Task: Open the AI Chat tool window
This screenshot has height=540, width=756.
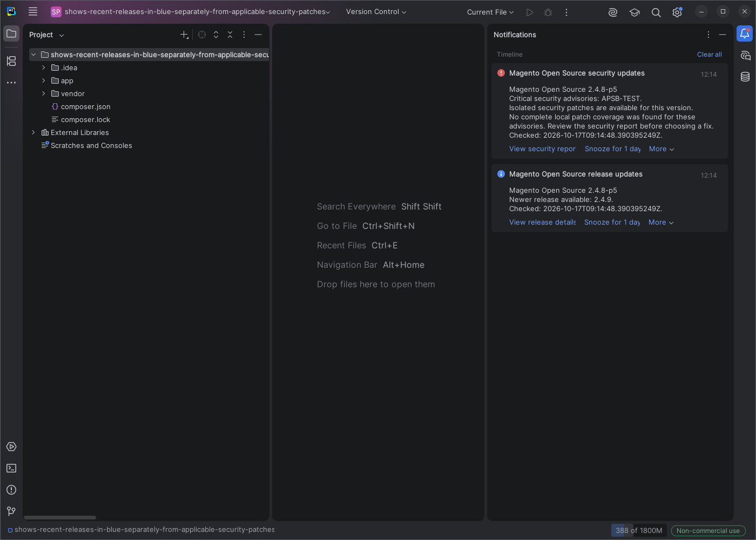Action: [x=745, y=55]
